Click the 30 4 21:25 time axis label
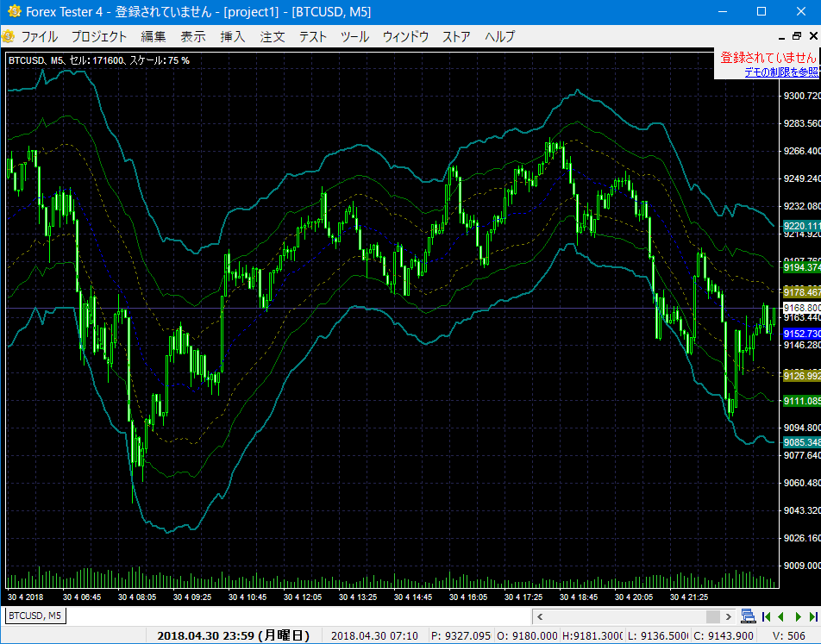 click(688, 597)
